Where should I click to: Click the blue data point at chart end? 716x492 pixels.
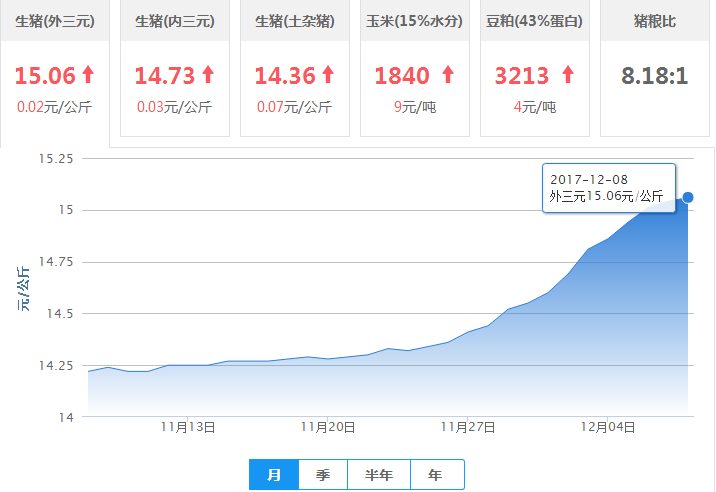click(688, 197)
